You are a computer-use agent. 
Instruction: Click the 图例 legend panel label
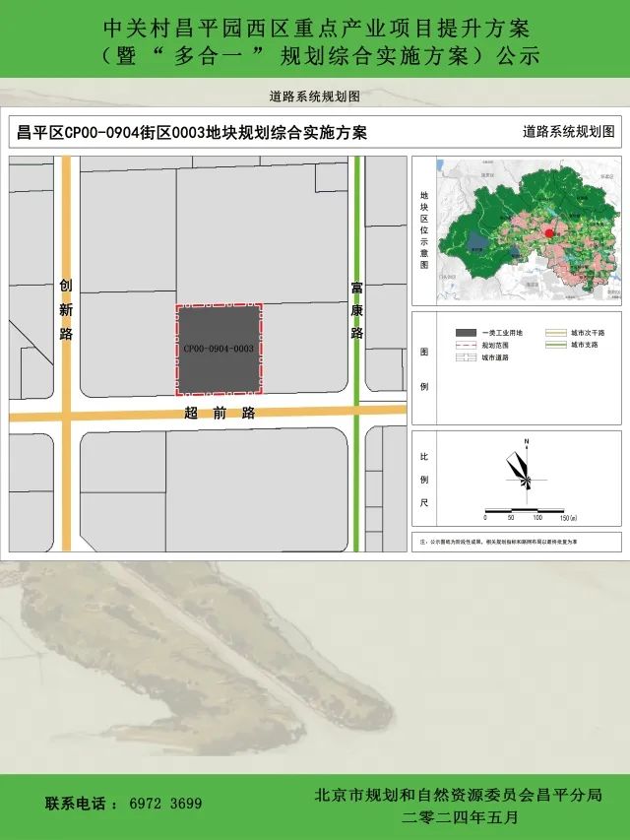(424, 369)
